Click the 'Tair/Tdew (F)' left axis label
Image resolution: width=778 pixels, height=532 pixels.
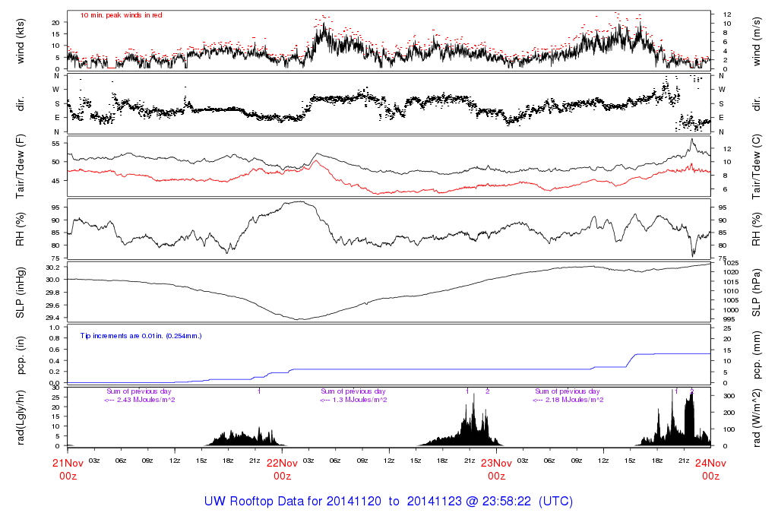pyautogui.click(x=21, y=166)
